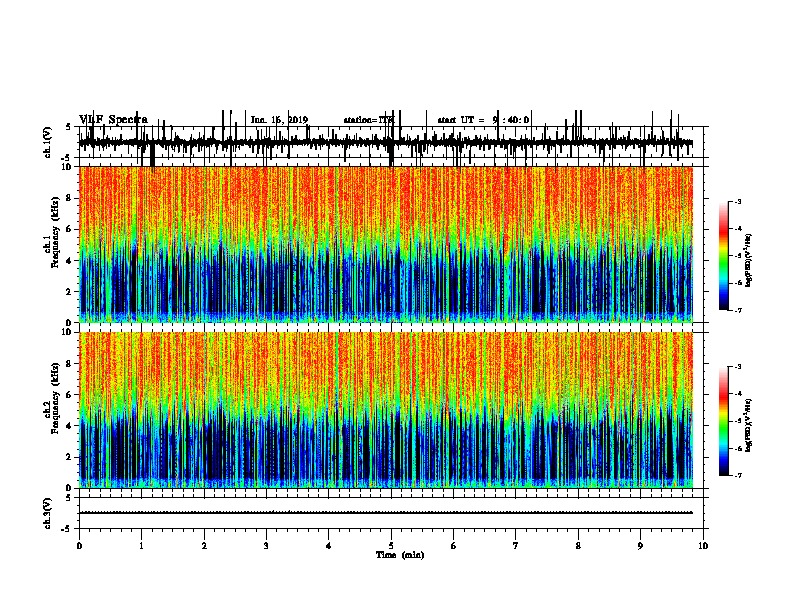792x612 pixels.
Task: Click the ch.1(V) waveform axis label
Action: pyautogui.click(x=48, y=142)
